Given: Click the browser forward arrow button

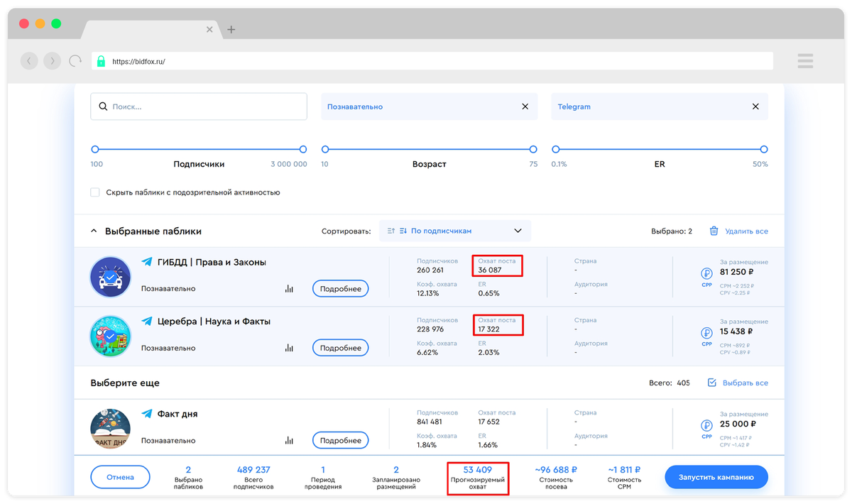Looking at the screenshot, I should click(52, 61).
